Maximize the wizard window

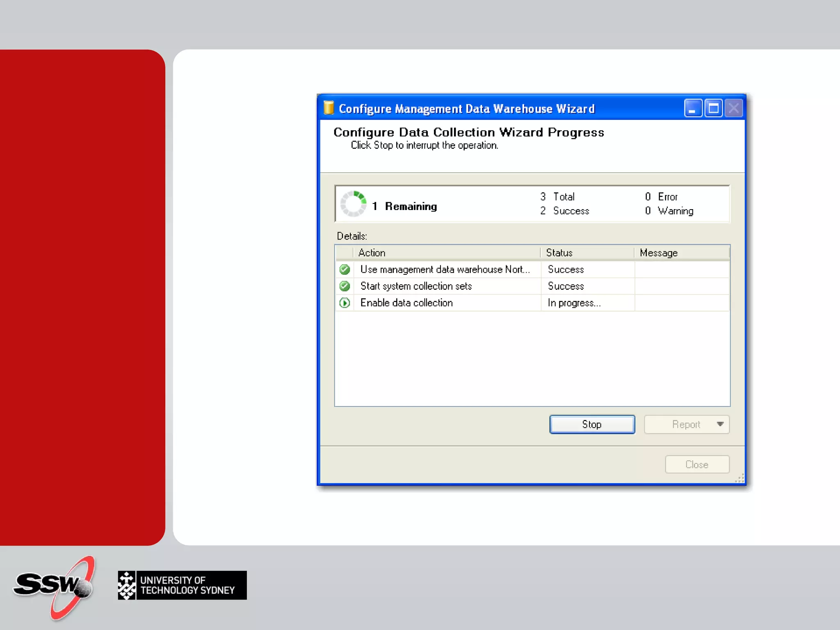(x=713, y=108)
